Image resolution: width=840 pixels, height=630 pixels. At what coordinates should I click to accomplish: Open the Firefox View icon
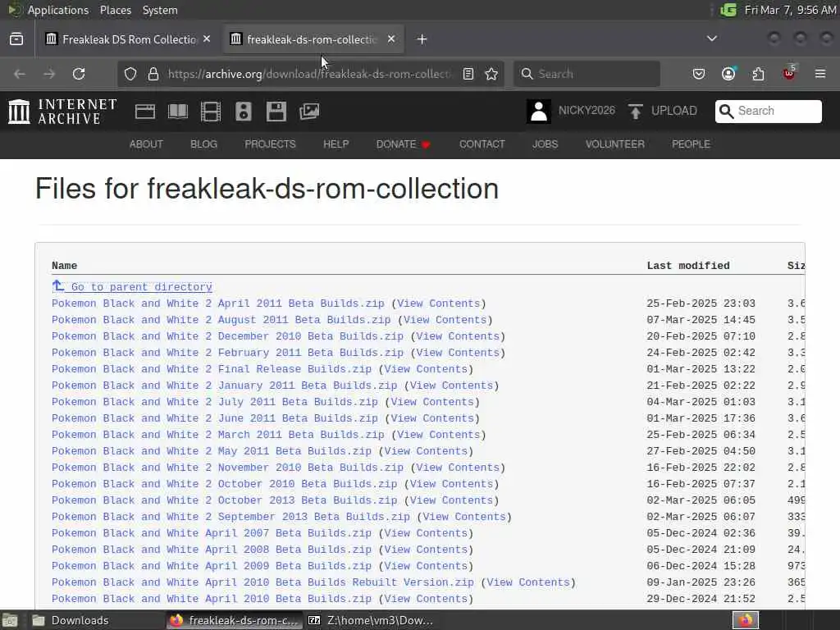(x=16, y=39)
